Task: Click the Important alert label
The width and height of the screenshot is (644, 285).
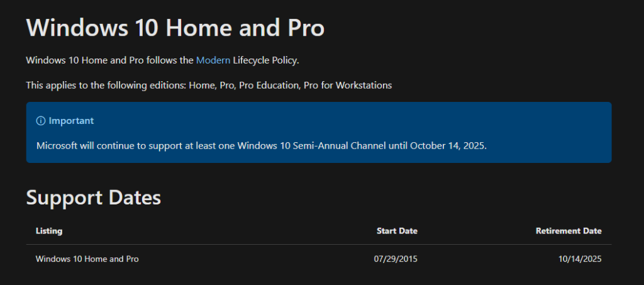Action: coord(71,121)
